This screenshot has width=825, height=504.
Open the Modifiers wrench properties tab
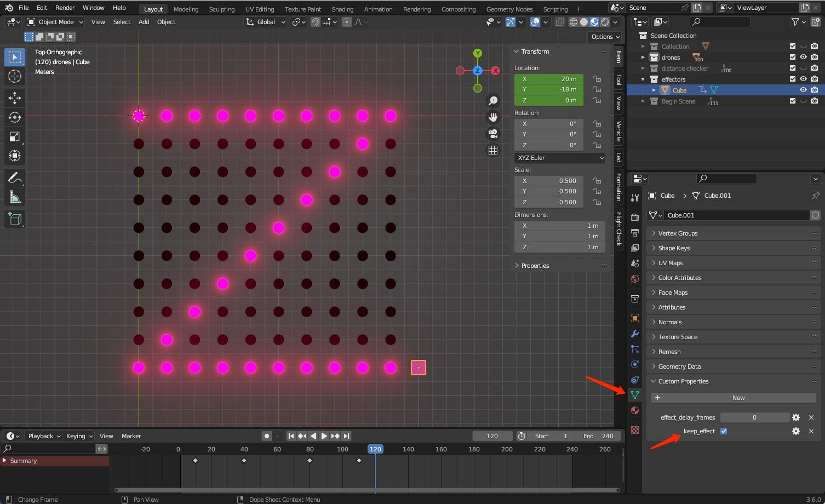click(635, 334)
